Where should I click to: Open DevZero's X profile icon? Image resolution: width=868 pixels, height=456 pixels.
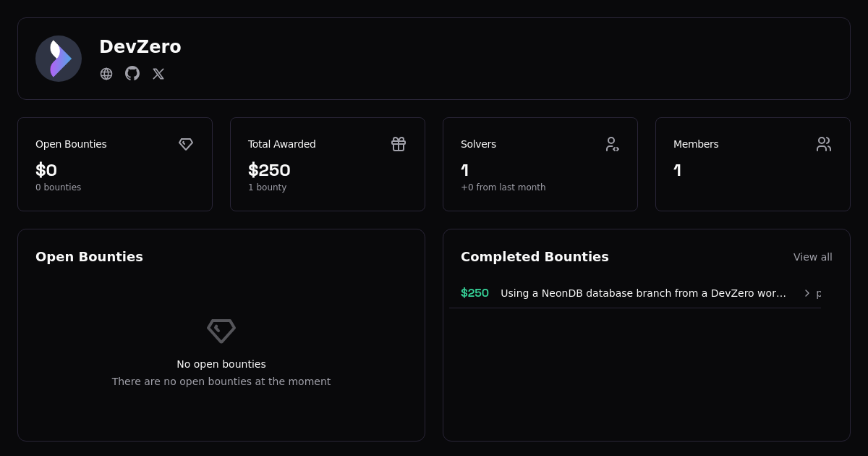tap(158, 74)
